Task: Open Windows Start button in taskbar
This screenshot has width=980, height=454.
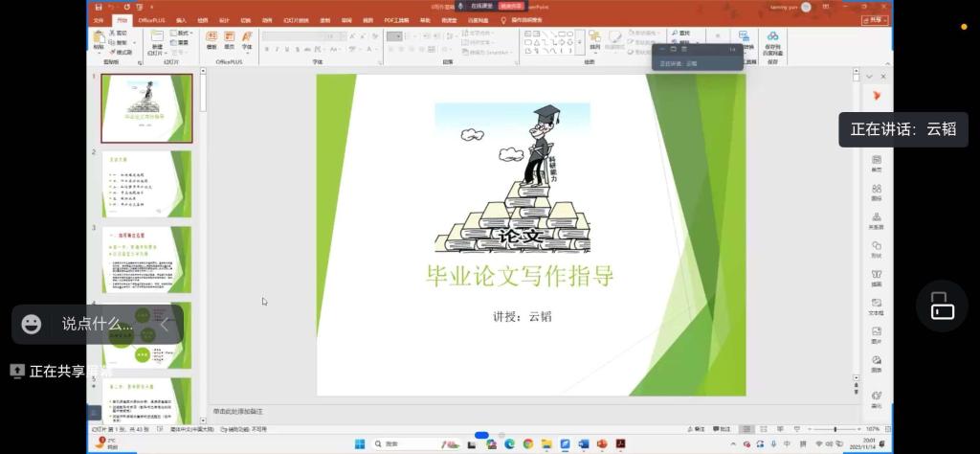Action: [x=360, y=443]
